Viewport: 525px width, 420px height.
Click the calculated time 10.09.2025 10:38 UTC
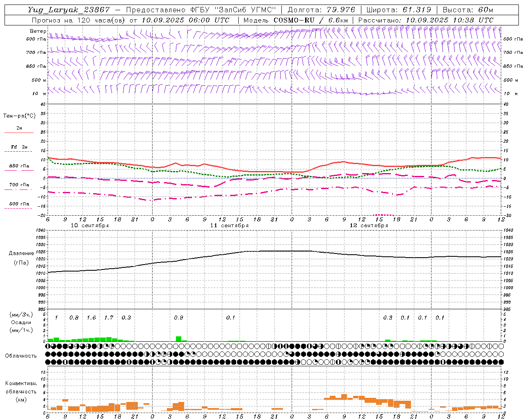tap(450, 20)
